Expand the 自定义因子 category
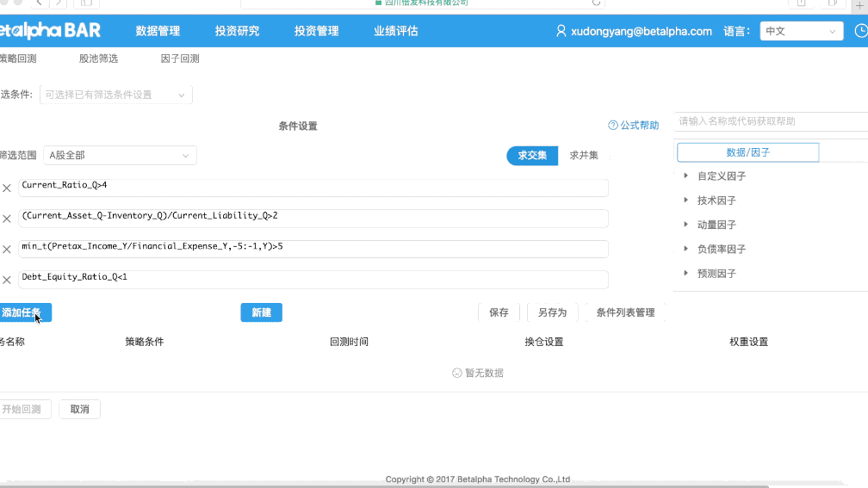Viewport: 868px width, 488px height. pyautogui.click(x=685, y=176)
